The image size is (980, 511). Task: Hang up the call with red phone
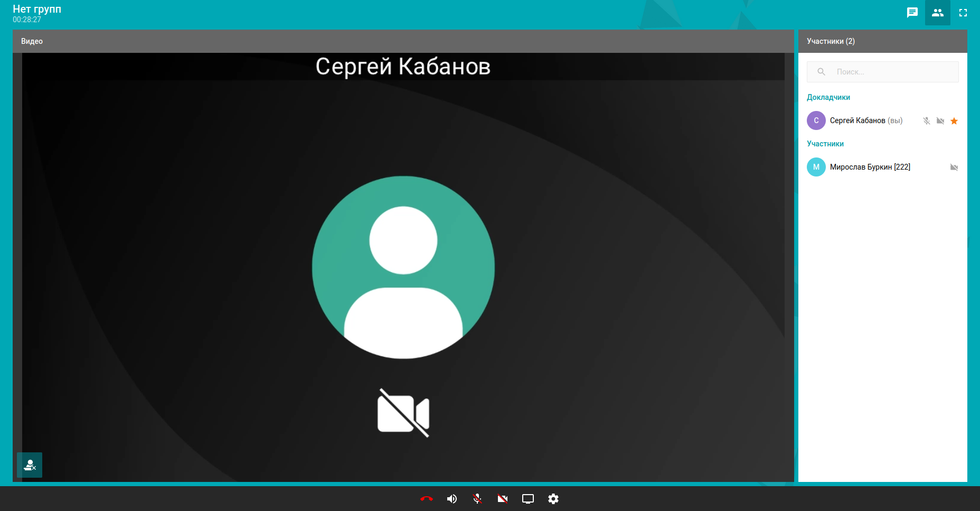pos(426,499)
